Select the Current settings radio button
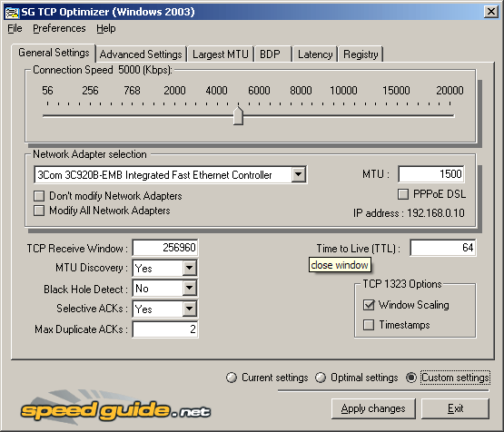Viewport: 504px width, 432px height. (x=232, y=378)
